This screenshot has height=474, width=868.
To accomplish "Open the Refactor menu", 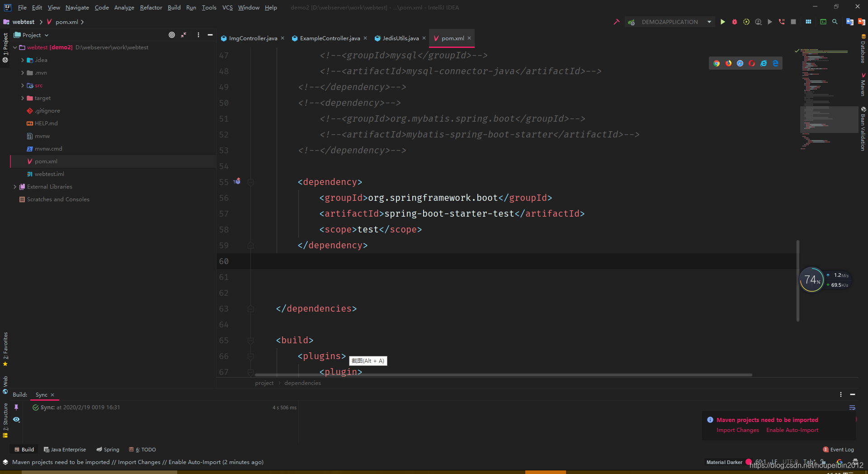I will 151,7.
